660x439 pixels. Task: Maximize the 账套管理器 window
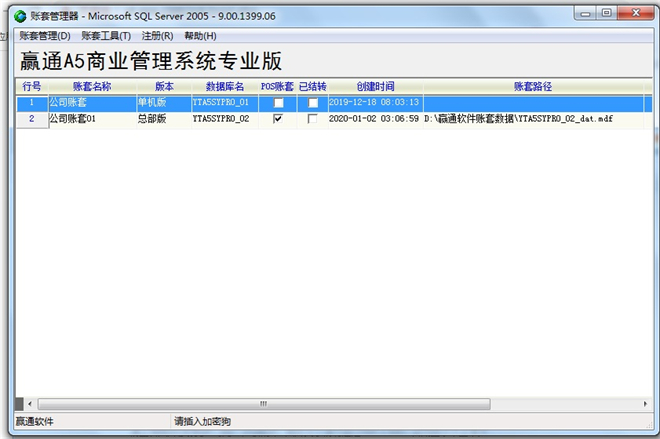click(607, 13)
